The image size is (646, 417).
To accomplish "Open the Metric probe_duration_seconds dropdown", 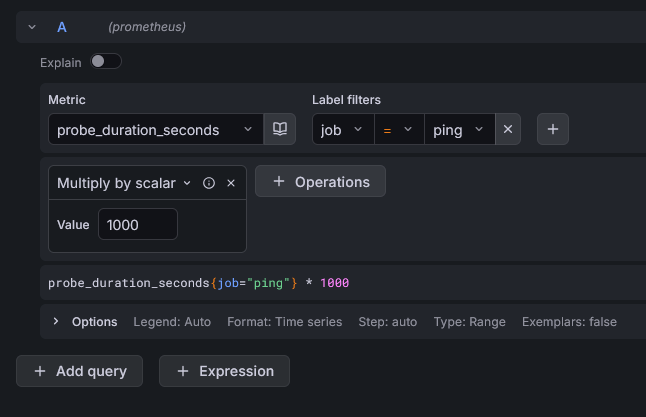I will [x=155, y=130].
